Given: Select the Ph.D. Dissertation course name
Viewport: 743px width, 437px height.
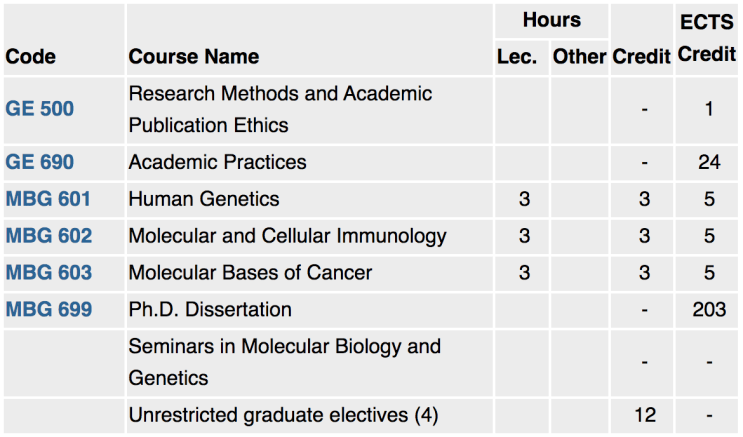Looking at the screenshot, I should click(x=210, y=310).
